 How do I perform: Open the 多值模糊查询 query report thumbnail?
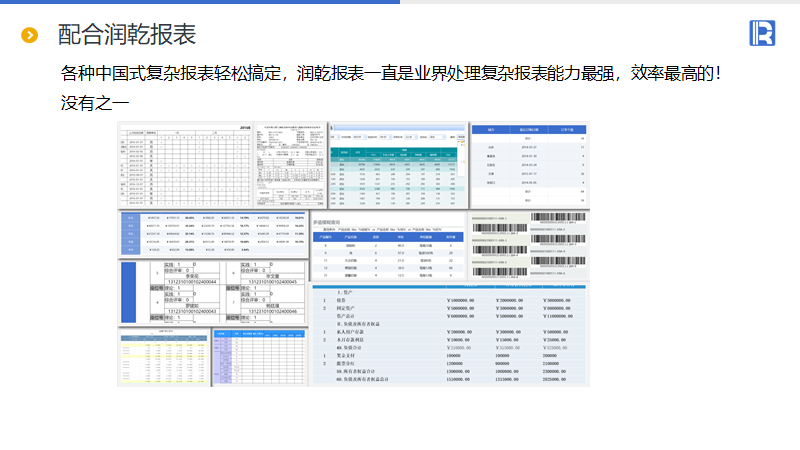388,245
